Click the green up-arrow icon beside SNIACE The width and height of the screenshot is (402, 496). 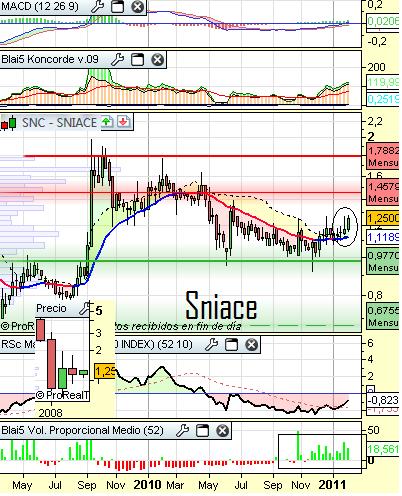pyautogui.click(x=107, y=122)
